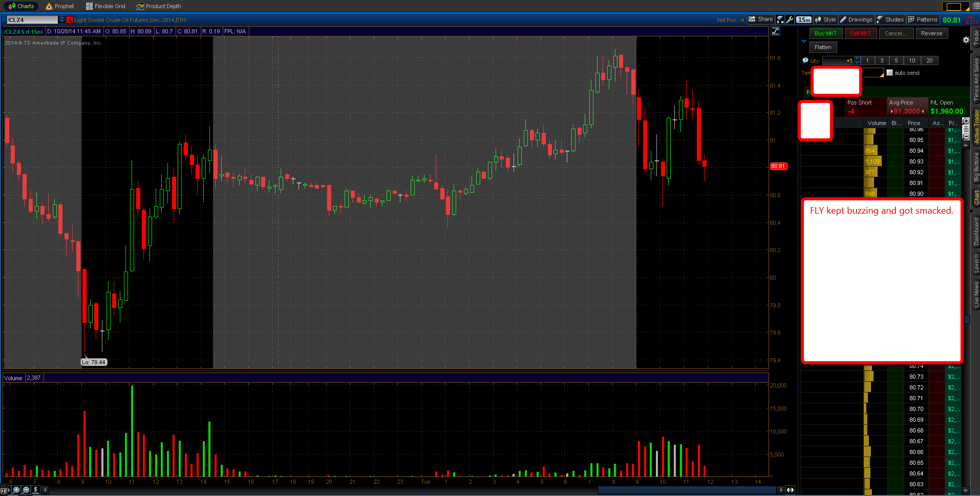
Task: Enable the auto send checkbox
Action: [x=889, y=73]
